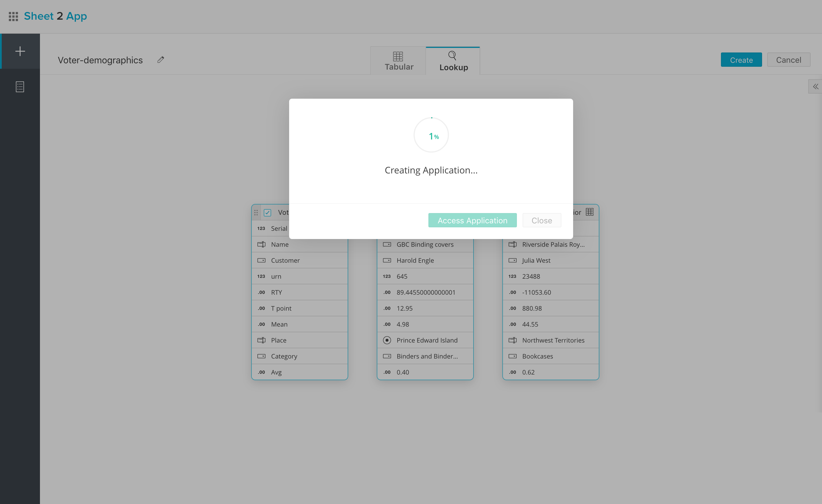Click the 1% circular progress indicator

[x=431, y=135]
